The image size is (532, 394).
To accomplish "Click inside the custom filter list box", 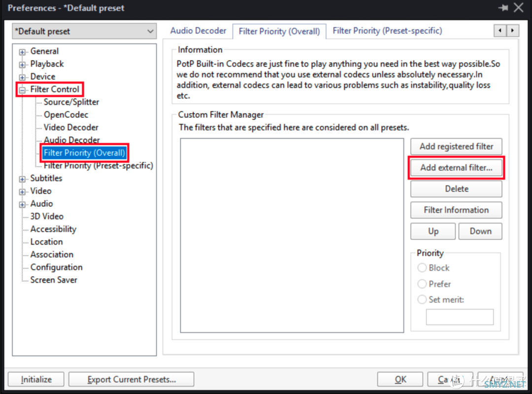I will pyautogui.click(x=292, y=235).
